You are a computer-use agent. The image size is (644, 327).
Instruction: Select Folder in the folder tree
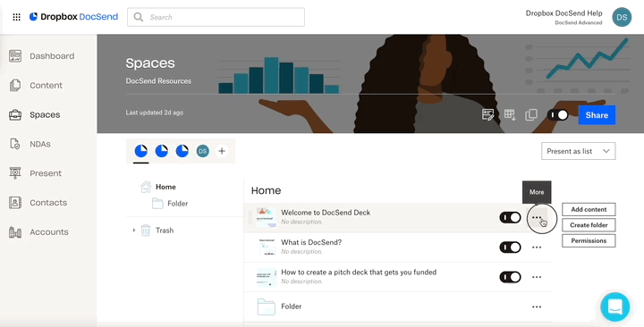[x=177, y=204]
